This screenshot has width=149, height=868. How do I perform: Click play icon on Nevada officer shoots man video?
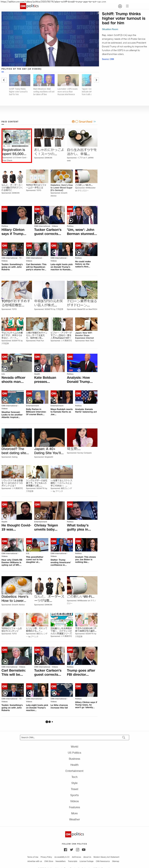5,369
